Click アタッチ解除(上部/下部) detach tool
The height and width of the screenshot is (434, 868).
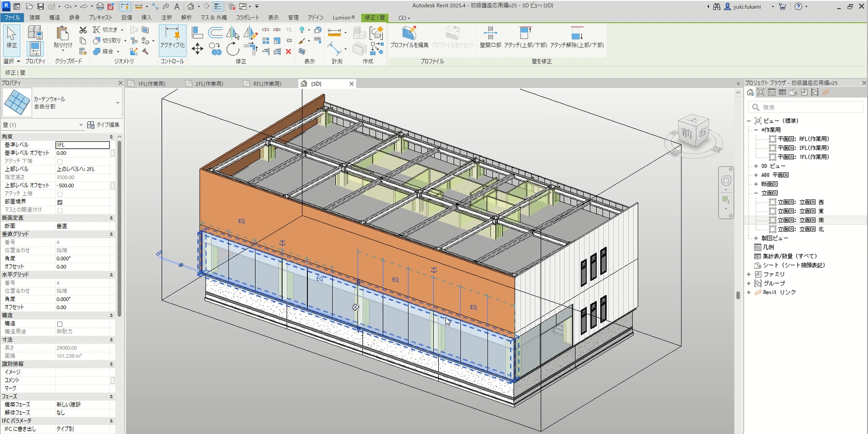tap(577, 38)
